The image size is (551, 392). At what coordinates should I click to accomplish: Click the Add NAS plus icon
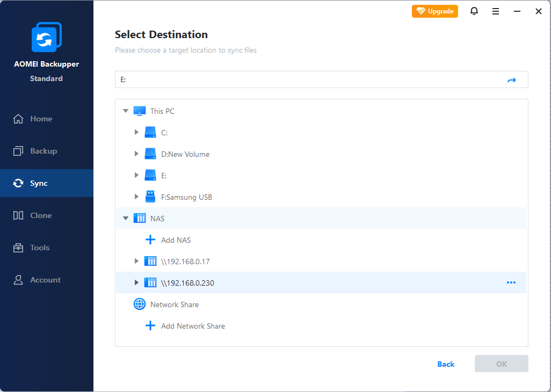click(150, 240)
